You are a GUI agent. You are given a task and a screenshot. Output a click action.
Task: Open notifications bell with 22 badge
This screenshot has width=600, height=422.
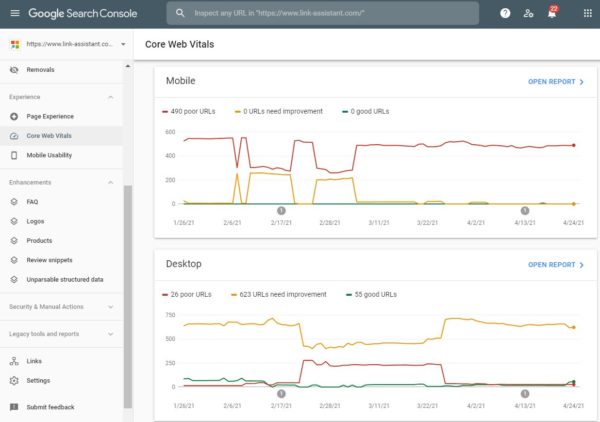(552, 12)
